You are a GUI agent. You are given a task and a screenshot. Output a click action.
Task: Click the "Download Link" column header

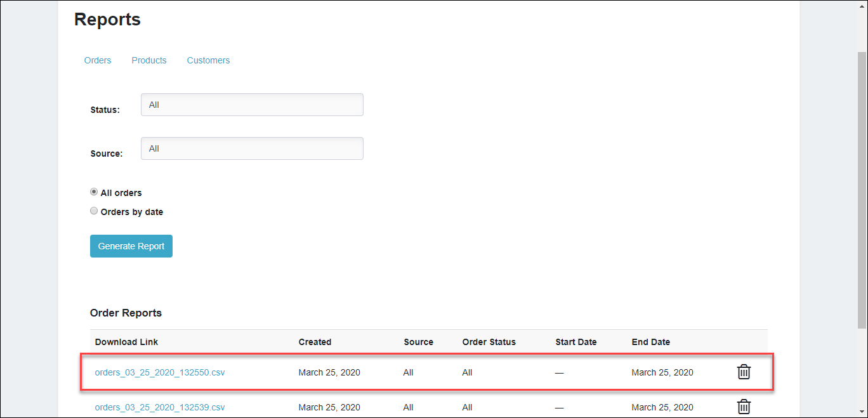click(126, 341)
